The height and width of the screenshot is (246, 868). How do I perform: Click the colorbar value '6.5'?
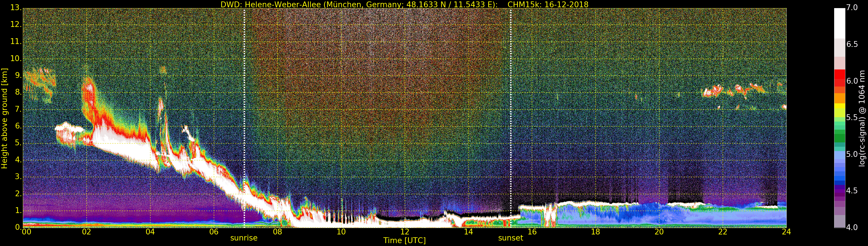pyautogui.click(x=852, y=44)
